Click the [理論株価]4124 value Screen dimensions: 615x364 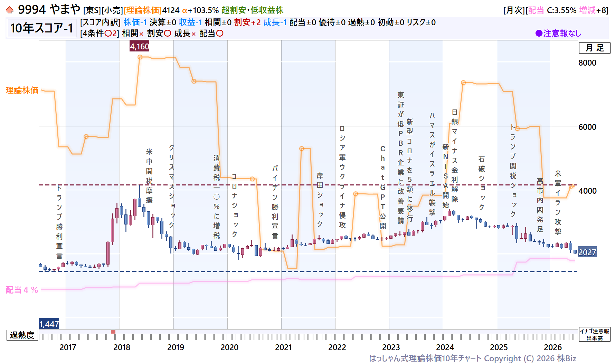pyautogui.click(x=152, y=10)
